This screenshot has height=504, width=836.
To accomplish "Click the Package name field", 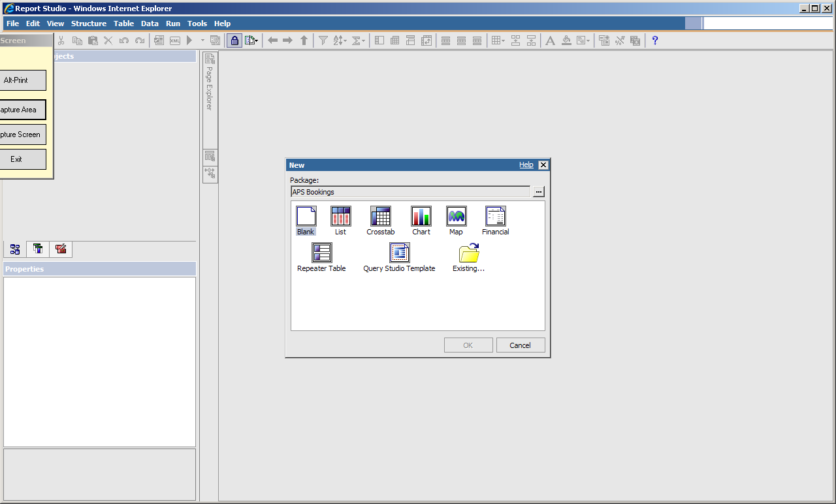I will coord(410,192).
